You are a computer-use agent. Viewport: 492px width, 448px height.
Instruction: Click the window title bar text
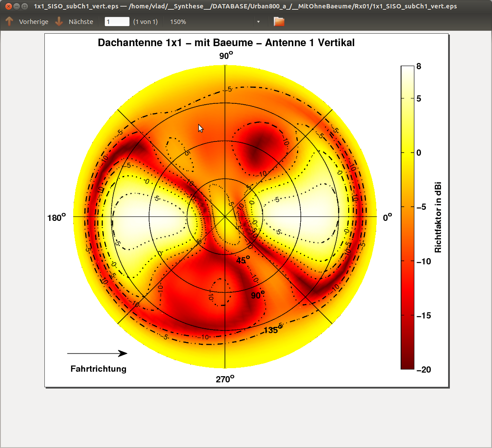click(x=245, y=6)
